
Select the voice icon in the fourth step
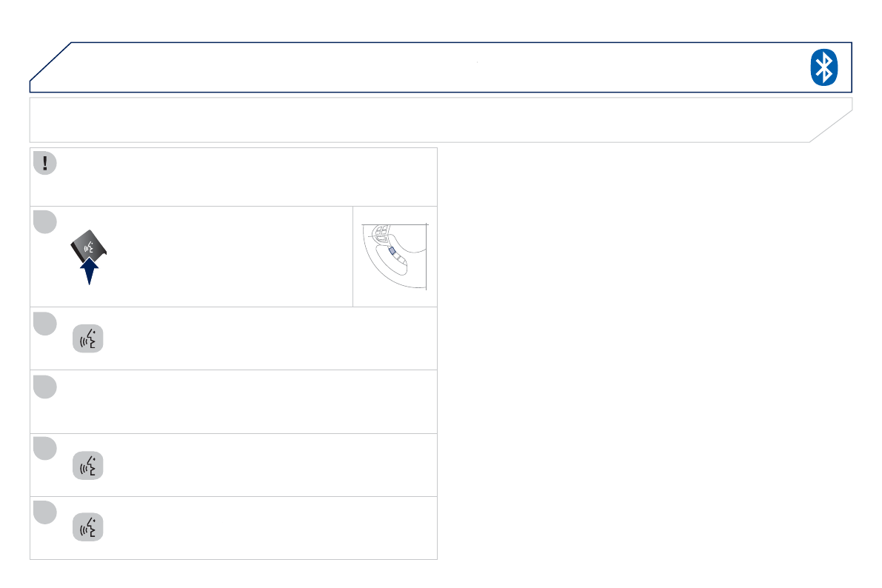pyautogui.click(x=88, y=466)
